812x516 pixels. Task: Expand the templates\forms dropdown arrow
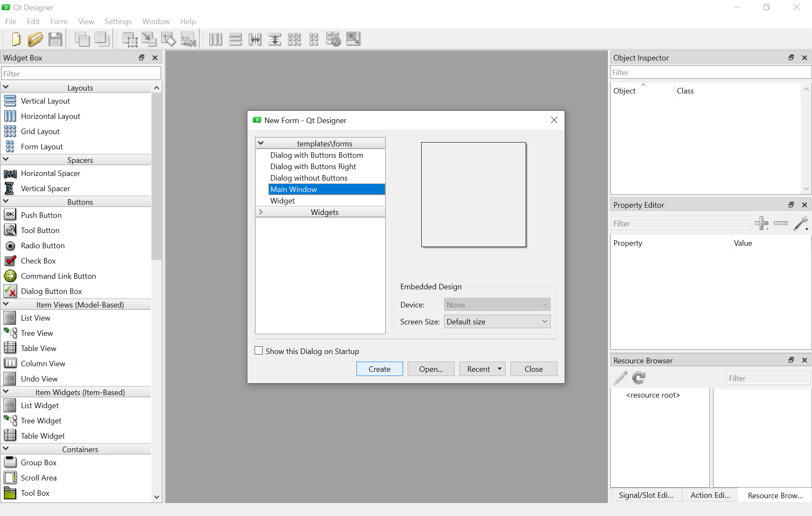(261, 143)
